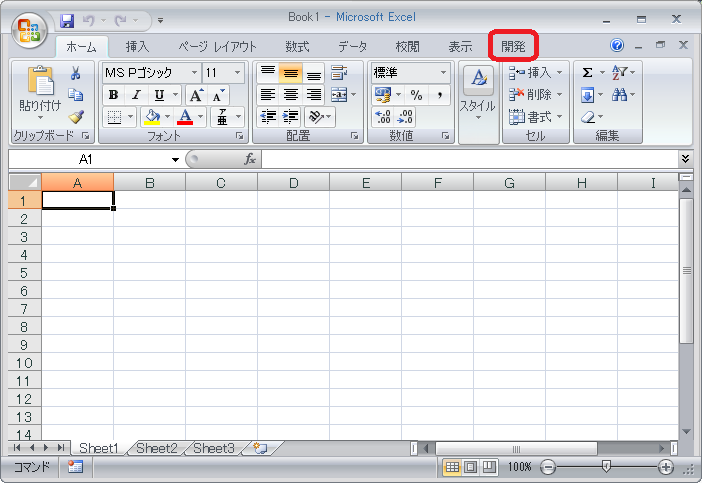The height and width of the screenshot is (483, 702).
Task: Apply fill color bucket
Action: (152, 117)
